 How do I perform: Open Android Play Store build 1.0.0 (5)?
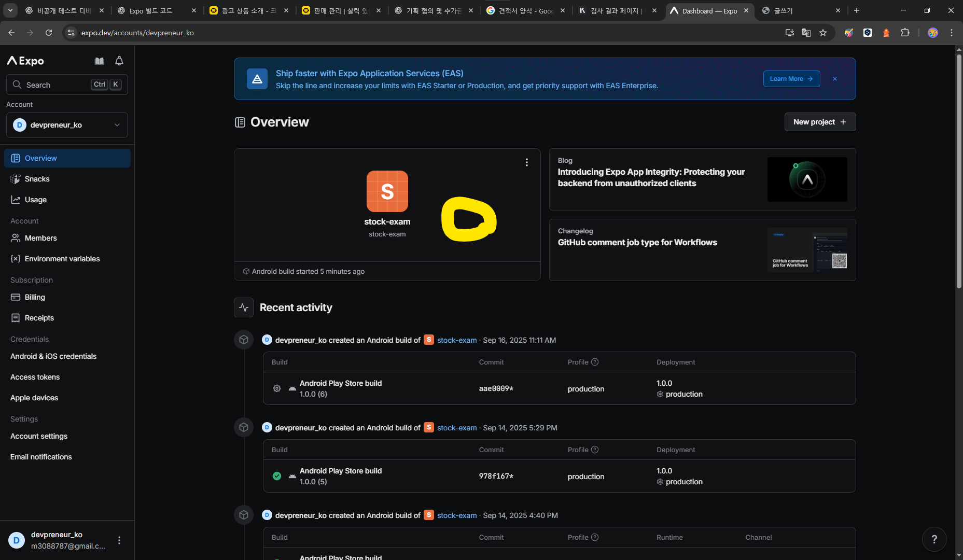pos(341,471)
